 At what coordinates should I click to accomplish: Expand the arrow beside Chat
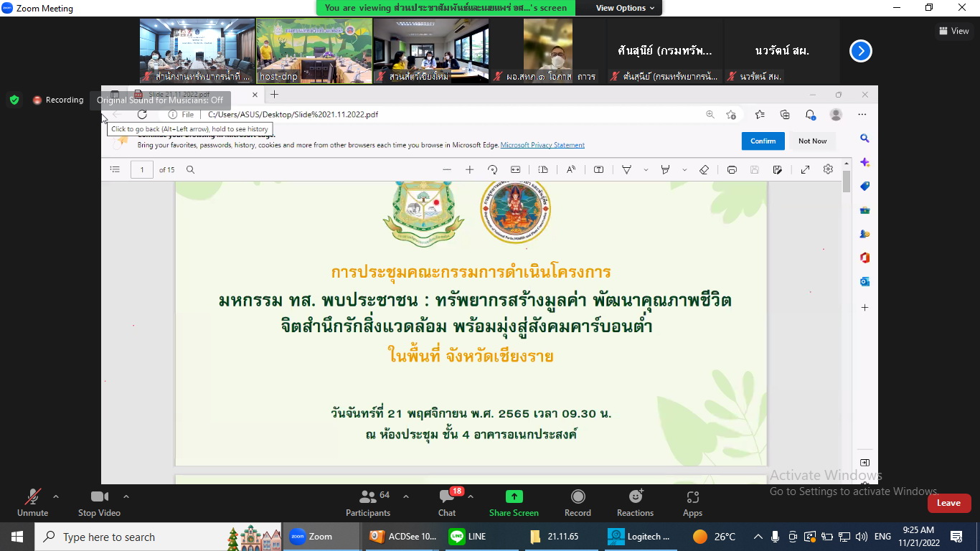[x=471, y=496]
